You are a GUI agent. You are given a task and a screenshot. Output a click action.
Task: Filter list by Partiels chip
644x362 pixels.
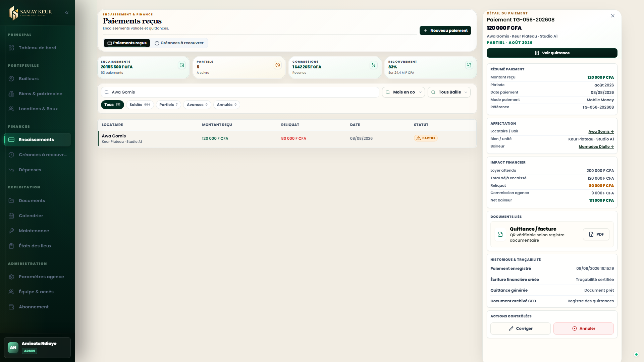point(168,105)
